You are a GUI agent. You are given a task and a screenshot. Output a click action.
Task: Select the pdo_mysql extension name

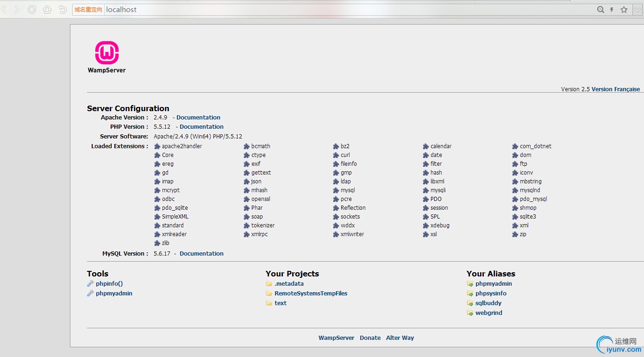click(533, 199)
